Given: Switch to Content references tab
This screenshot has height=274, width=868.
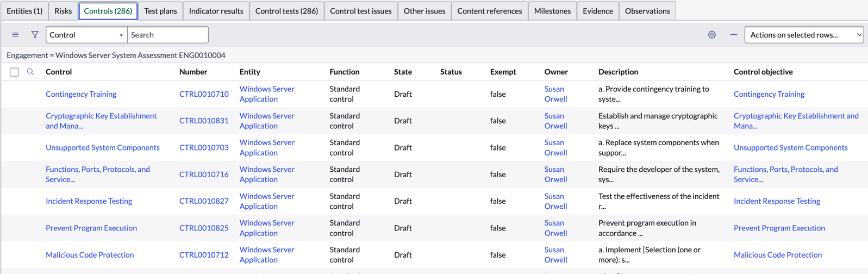Looking at the screenshot, I should 490,11.
